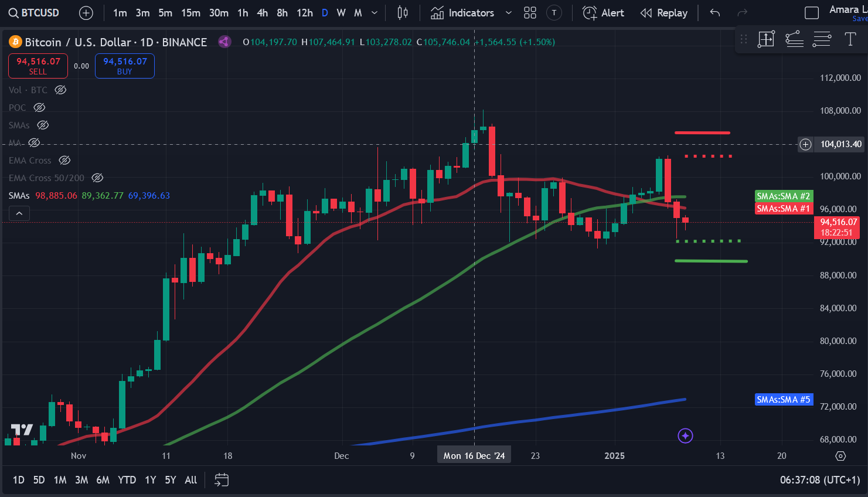This screenshot has width=868, height=497.
Task: Click the indicator templates T icon
Action: point(554,13)
